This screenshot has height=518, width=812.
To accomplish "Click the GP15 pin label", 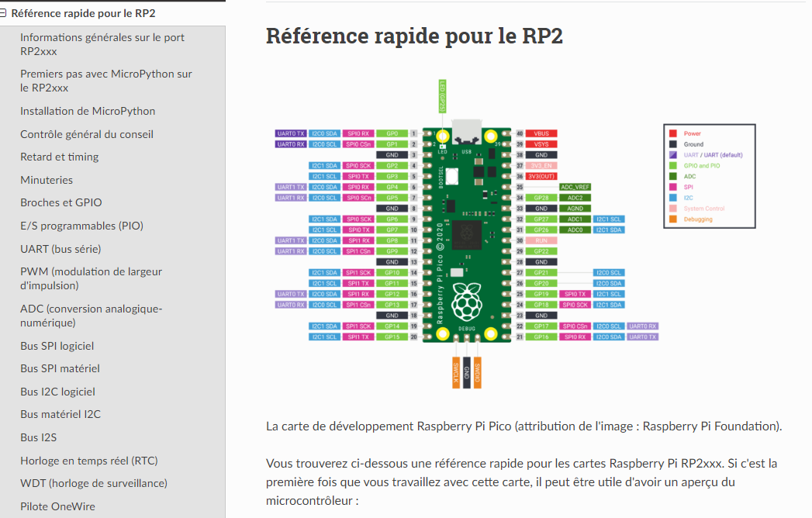I will coord(392,337).
